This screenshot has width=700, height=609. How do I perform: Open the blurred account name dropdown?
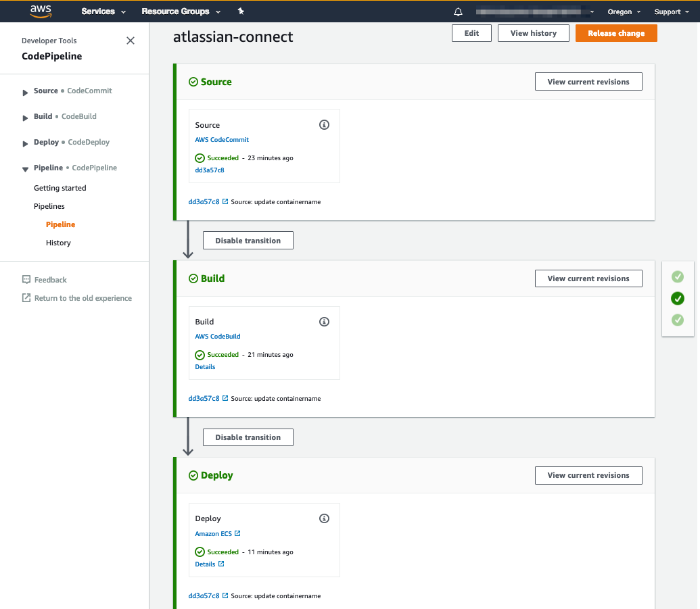pos(535,11)
